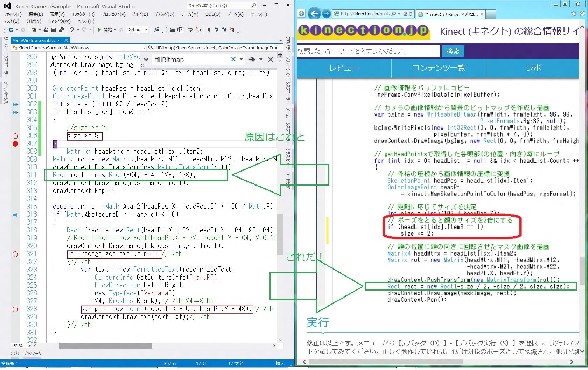Toggle the disabled breakpoint on line 306

pos(15,136)
